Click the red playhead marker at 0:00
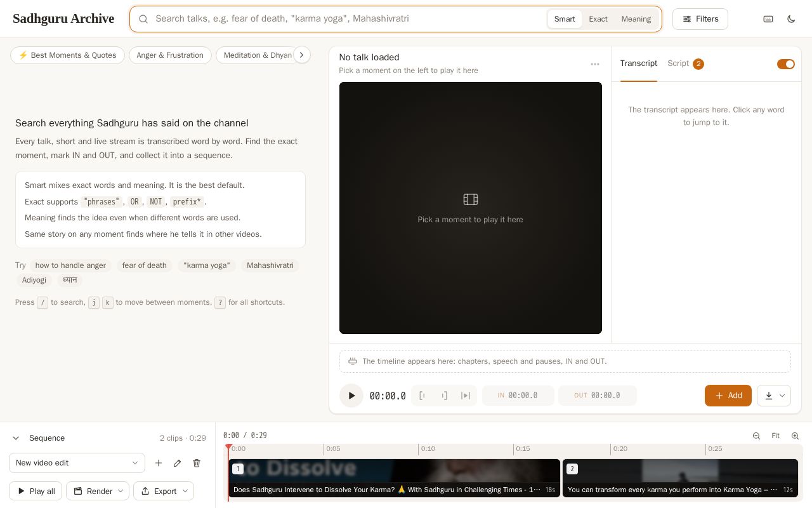This screenshot has width=812, height=508. 229,448
